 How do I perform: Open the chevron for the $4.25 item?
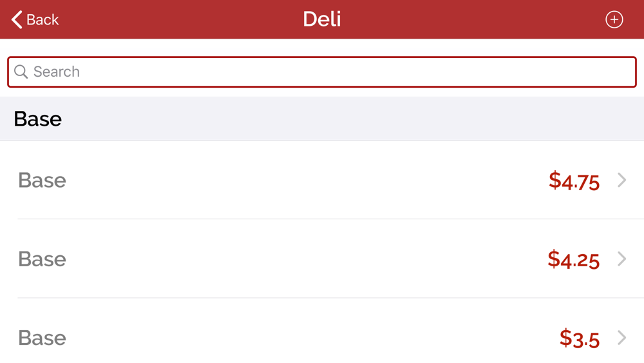[622, 259]
